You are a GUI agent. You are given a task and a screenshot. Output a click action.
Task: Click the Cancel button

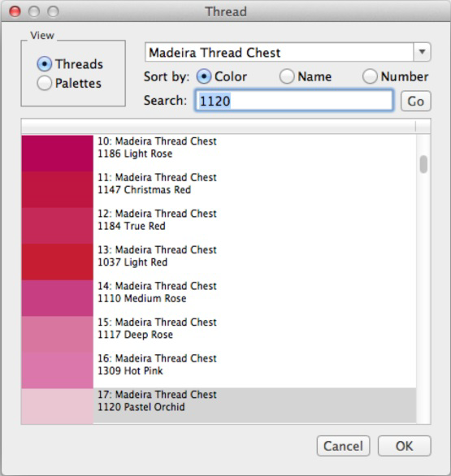tap(343, 446)
